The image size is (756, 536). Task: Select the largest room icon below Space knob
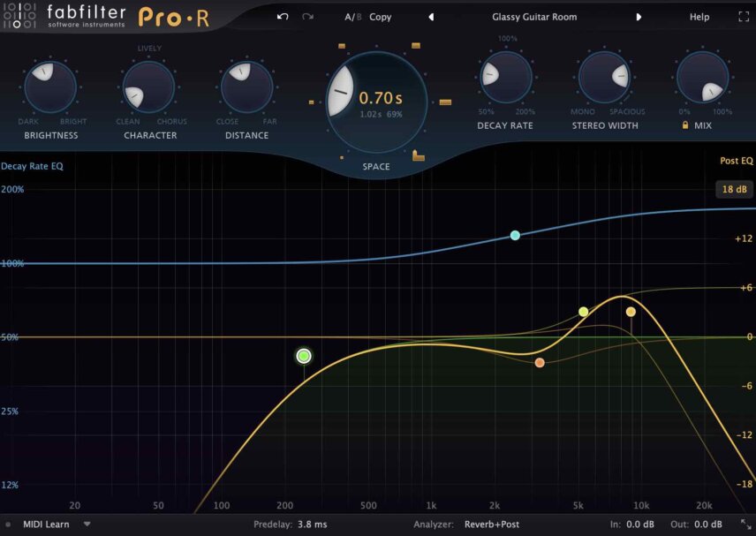[418, 155]
